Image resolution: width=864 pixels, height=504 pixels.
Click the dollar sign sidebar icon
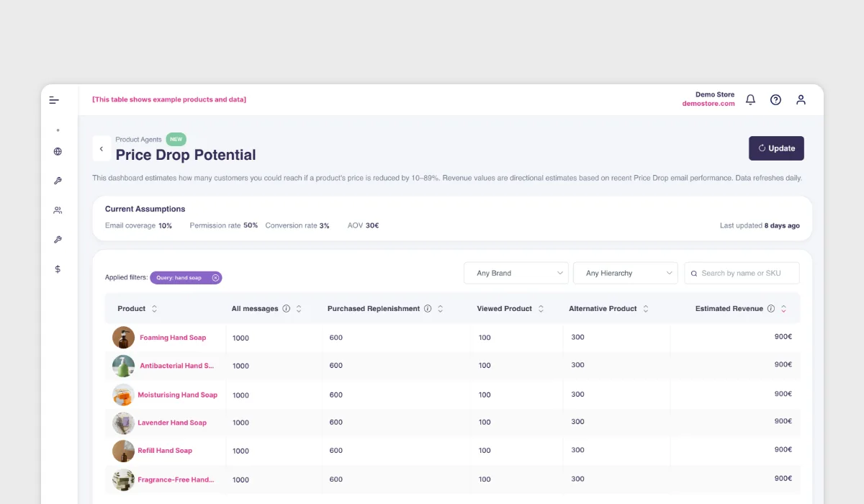(x=58, y=269)
